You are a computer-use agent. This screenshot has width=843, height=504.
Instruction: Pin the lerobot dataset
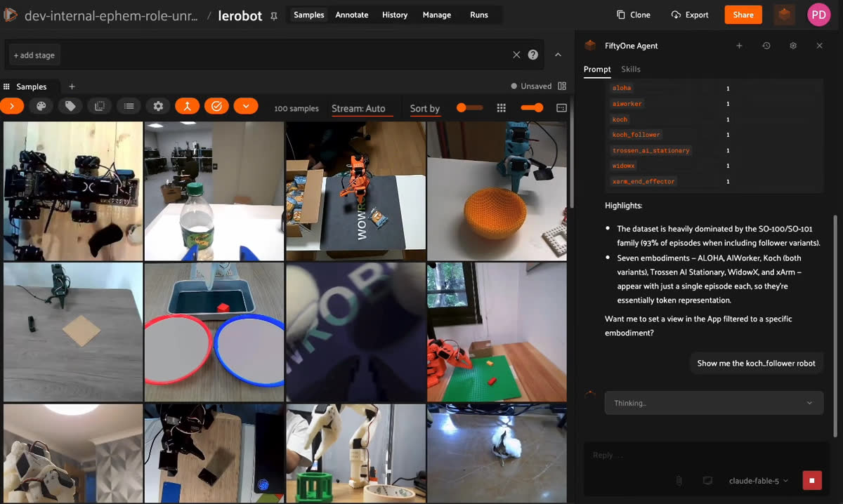pyautogui.click(x=274, y=15)
